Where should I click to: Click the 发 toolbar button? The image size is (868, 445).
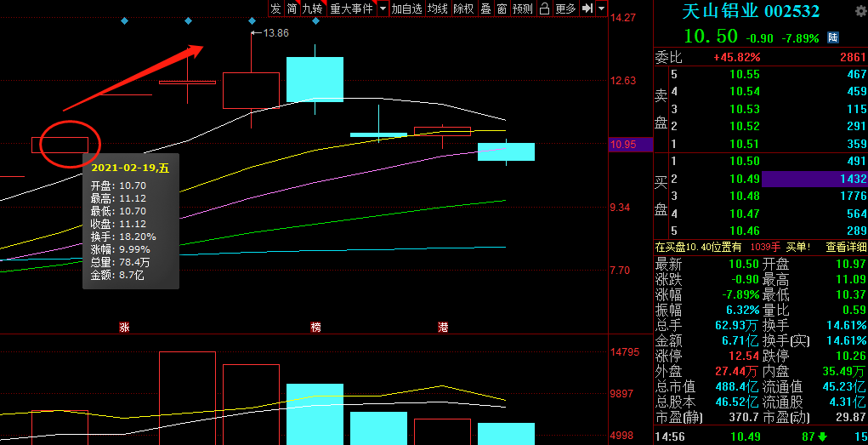pos(275,9)
